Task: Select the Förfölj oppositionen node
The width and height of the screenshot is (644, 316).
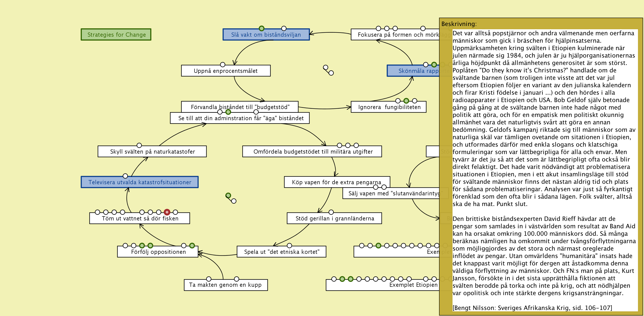Action: pyautogui.click(x=158, y=252)
